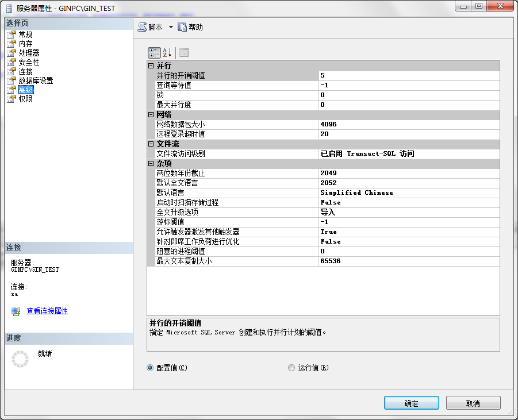Screen dimensions: 518x420
Task: Click the Alphabetical sort icon
Action: (x=167, y=53)
